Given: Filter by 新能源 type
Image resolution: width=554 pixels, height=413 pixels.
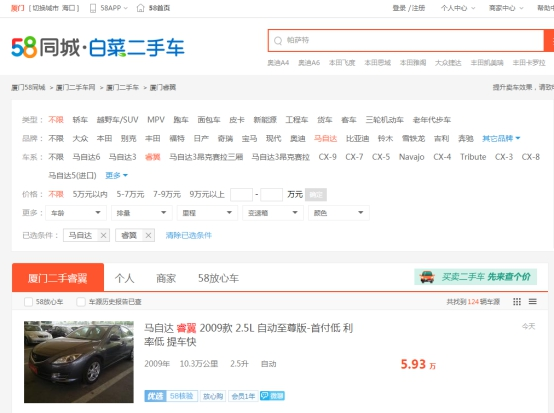Looking at the screenshot, I should point(265,120).
